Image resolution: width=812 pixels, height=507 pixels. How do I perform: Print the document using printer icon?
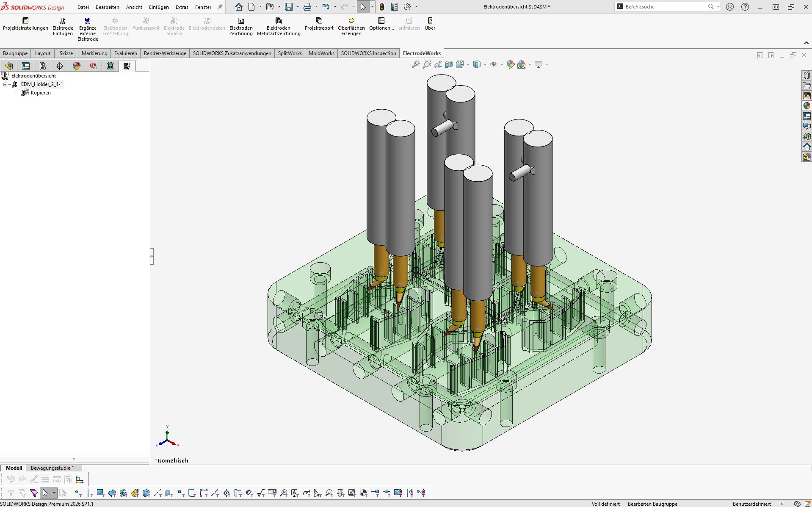(307, 7)
